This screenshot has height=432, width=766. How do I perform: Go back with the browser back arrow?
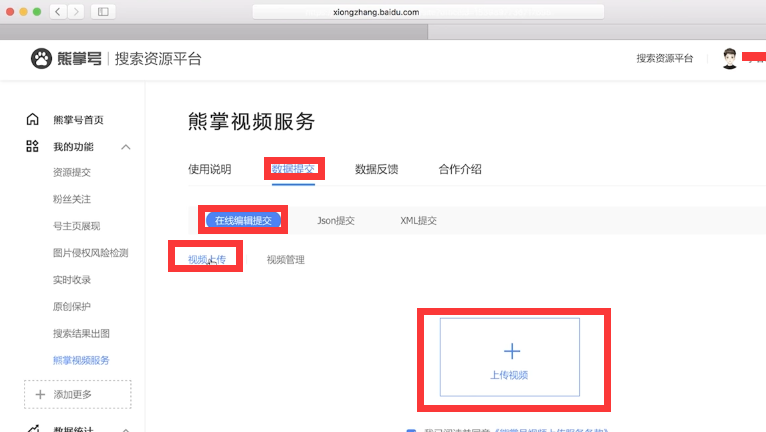(x=58, y=12)
